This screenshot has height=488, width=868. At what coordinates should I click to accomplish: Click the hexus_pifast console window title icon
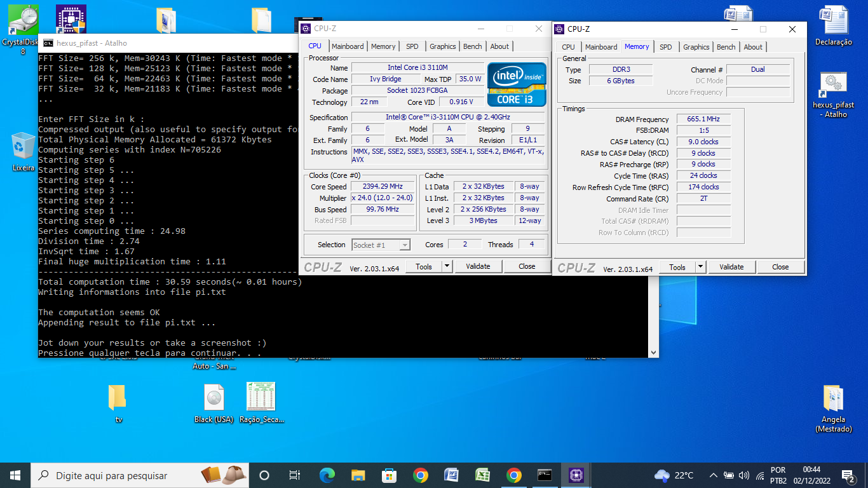[x=48, y=43]
